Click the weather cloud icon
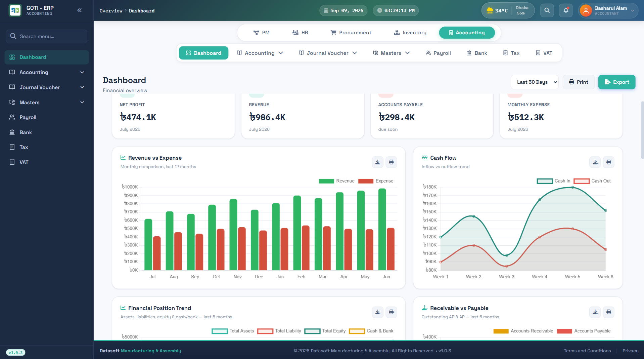 point(490,10)
